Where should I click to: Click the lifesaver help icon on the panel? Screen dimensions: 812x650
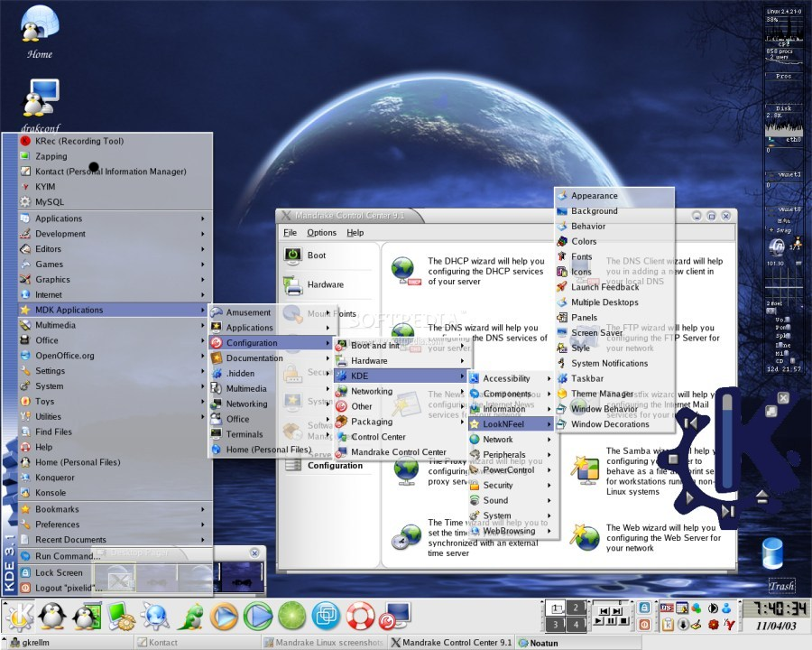click(x=360, y=617)
